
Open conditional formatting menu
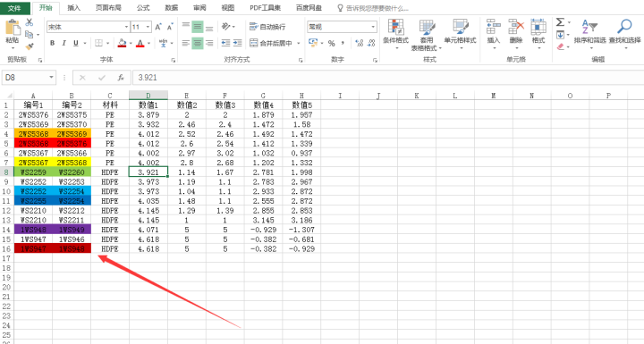(396, 35)
